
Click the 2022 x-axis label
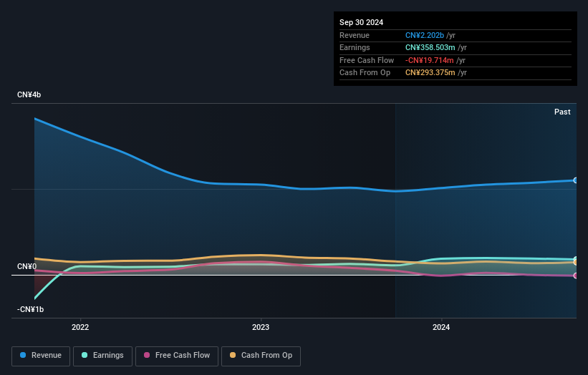pyautogui.click(x=80, y=327)
